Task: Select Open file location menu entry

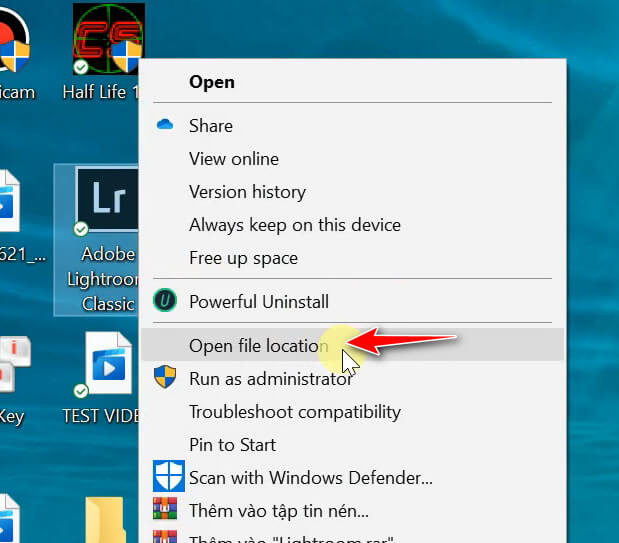Action: [x=258, y=345]
